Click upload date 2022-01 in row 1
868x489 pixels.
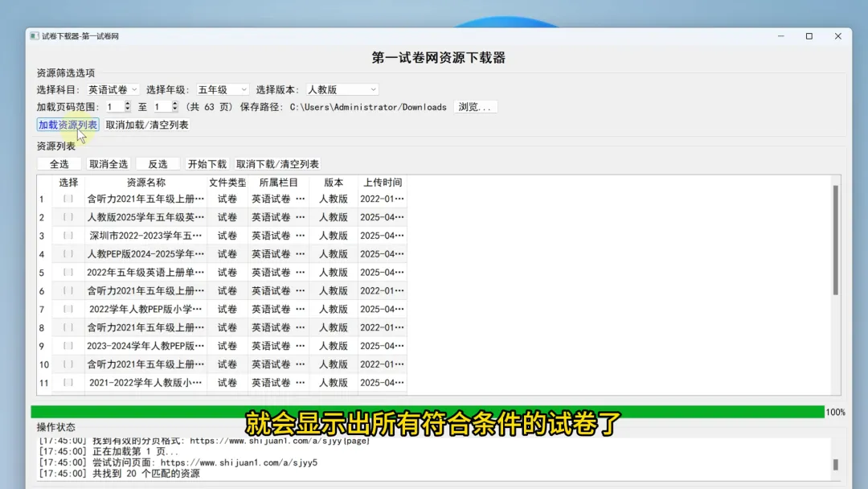tap(382, 199)
